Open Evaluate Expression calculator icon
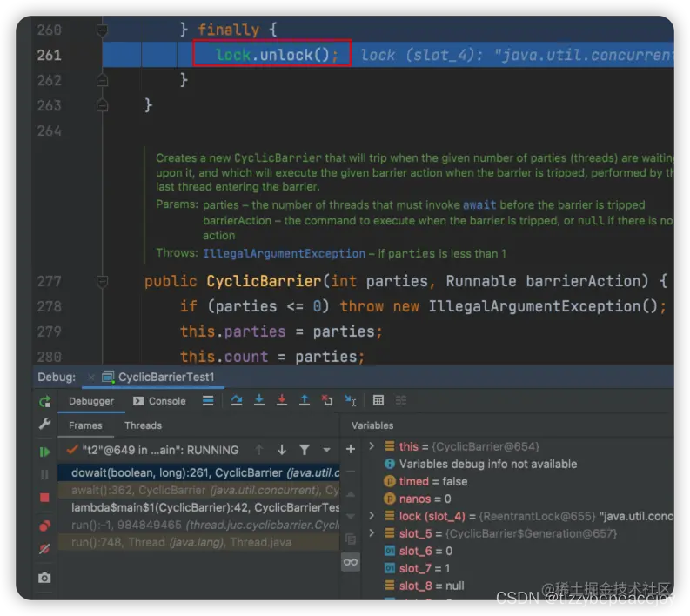This screenshot has height=616, width=690. click(378, 400)
